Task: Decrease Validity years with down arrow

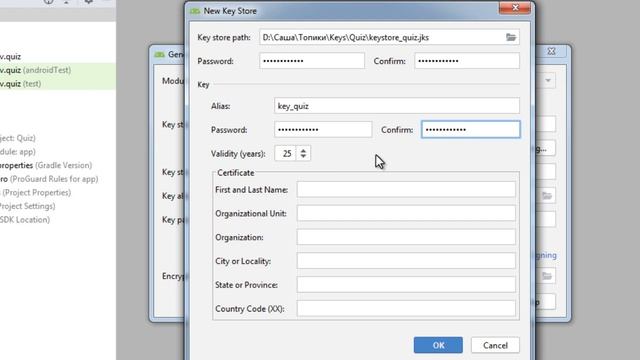Action: (303, 157)
